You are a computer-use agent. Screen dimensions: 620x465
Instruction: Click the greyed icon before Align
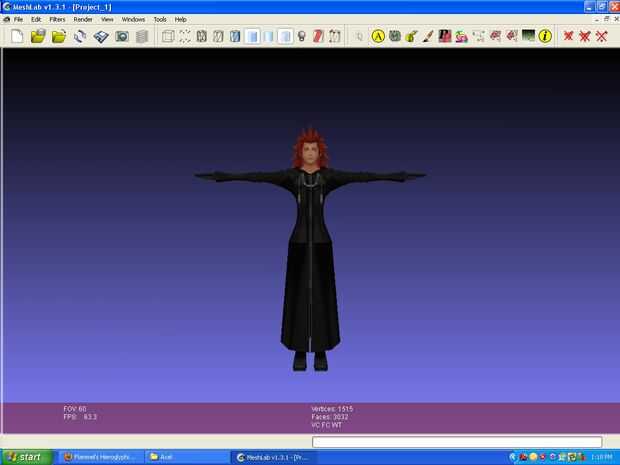click(x=359, y=36)
